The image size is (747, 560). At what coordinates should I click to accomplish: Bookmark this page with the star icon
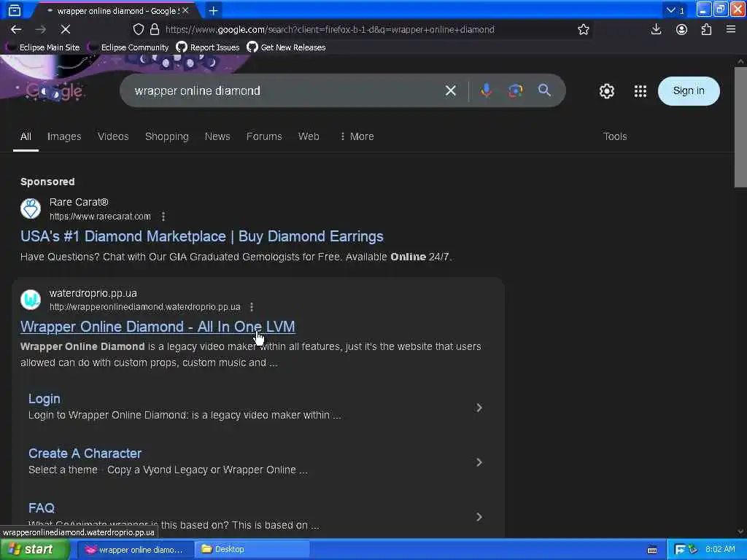[584, 29]
